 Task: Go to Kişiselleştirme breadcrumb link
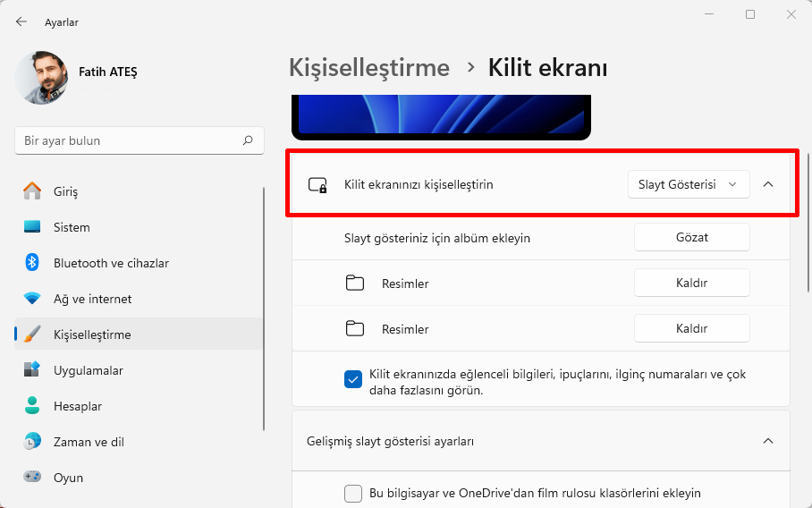369,68
